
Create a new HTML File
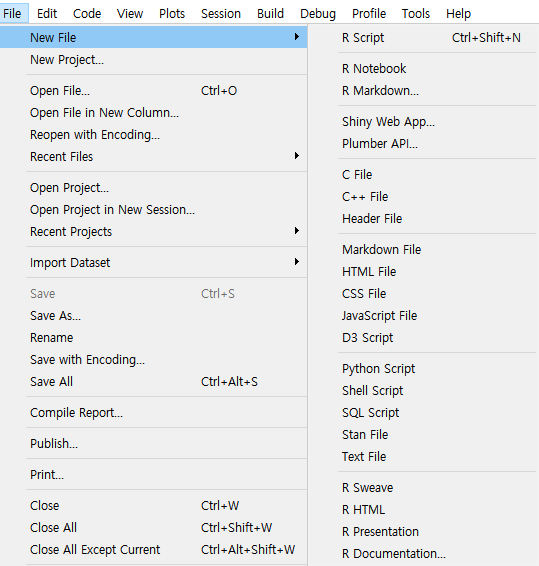(423, 272)
